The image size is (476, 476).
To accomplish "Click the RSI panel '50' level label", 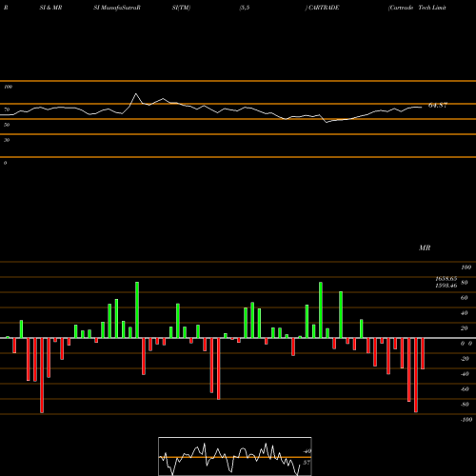I will tap(7, 125).
